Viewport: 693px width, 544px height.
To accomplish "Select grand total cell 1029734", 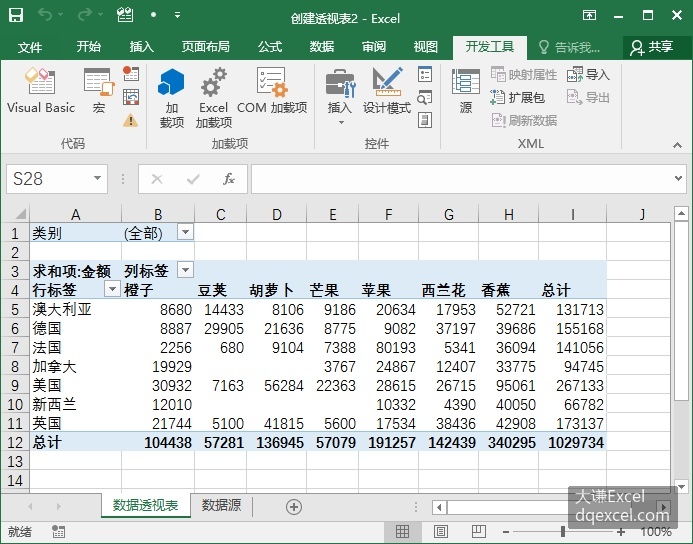I will point(573,442).
